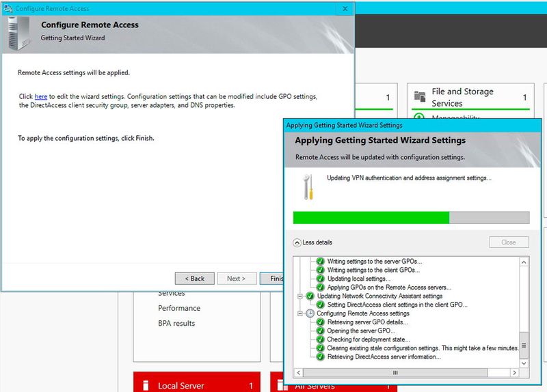Click the wrench and screwdriver tools icon

[x=308, y=187]
